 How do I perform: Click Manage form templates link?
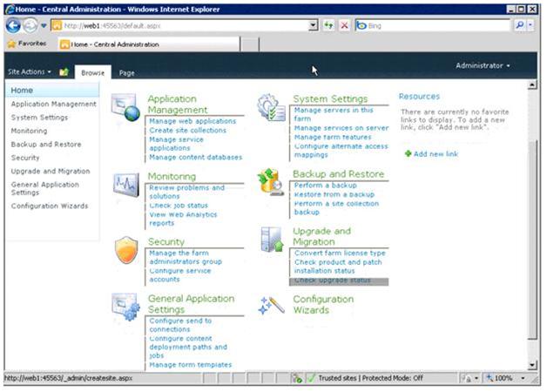(x=191, y=365)
